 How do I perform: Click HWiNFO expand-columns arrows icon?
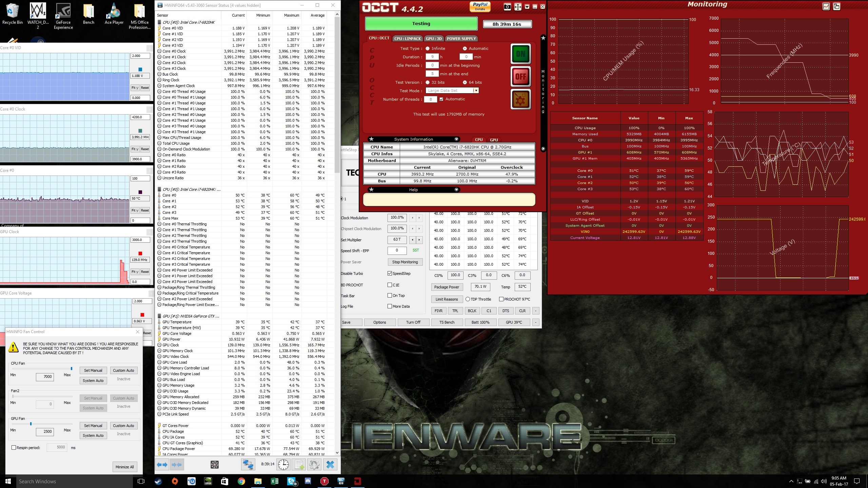click(162, 465)
